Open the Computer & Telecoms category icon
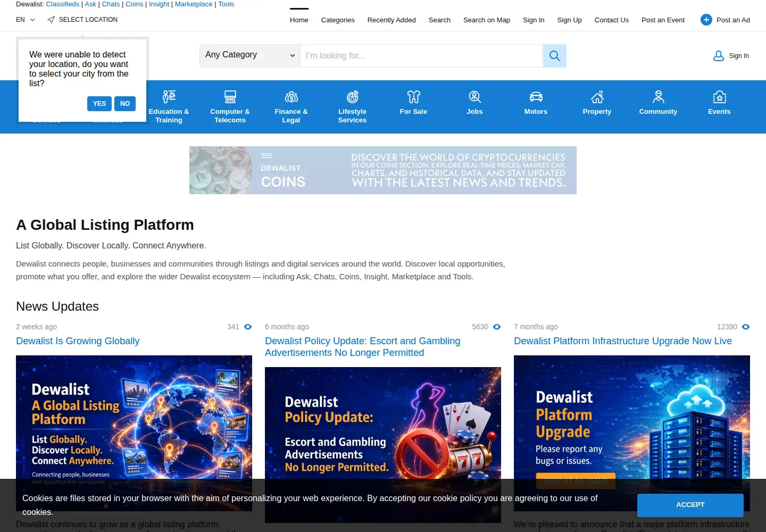The height and width of the screenshot is (532, 766). point(230,96)
